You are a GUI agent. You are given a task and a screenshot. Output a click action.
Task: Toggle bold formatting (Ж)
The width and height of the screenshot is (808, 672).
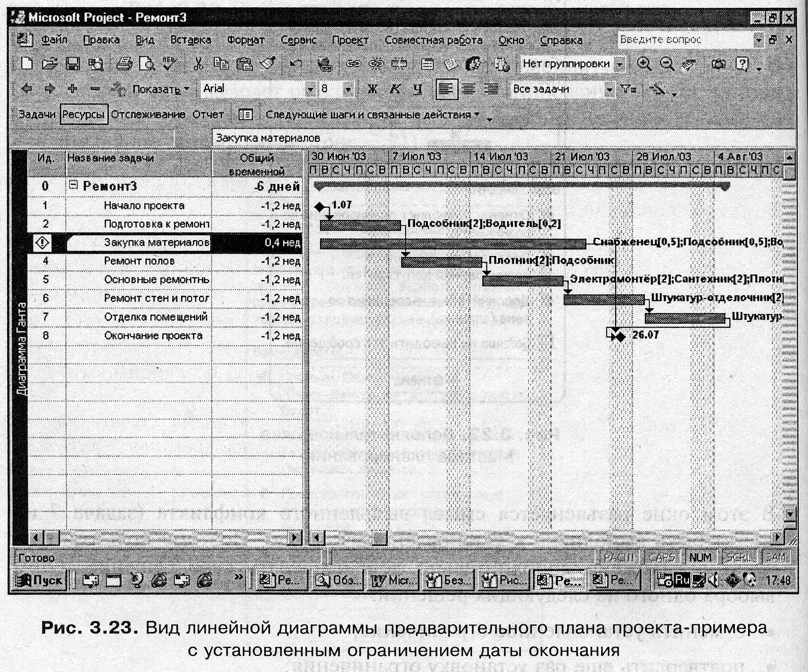point(372,89)
